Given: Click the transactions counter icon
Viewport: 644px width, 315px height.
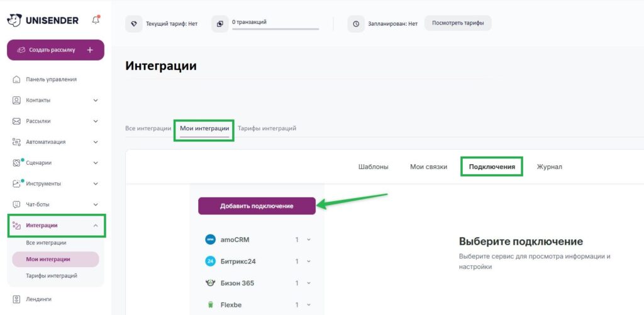Looking at the screenshot, I should [219, 24].
